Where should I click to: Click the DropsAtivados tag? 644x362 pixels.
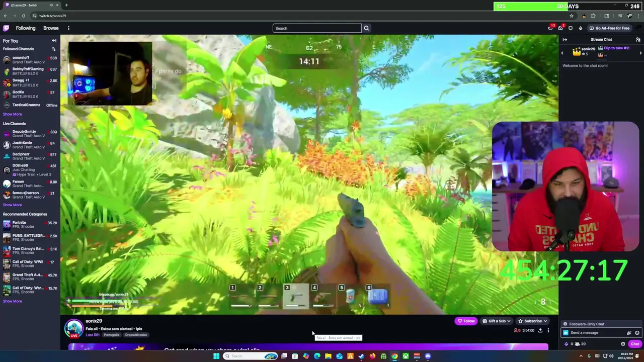pyautogui.click(x=136, y=335)
